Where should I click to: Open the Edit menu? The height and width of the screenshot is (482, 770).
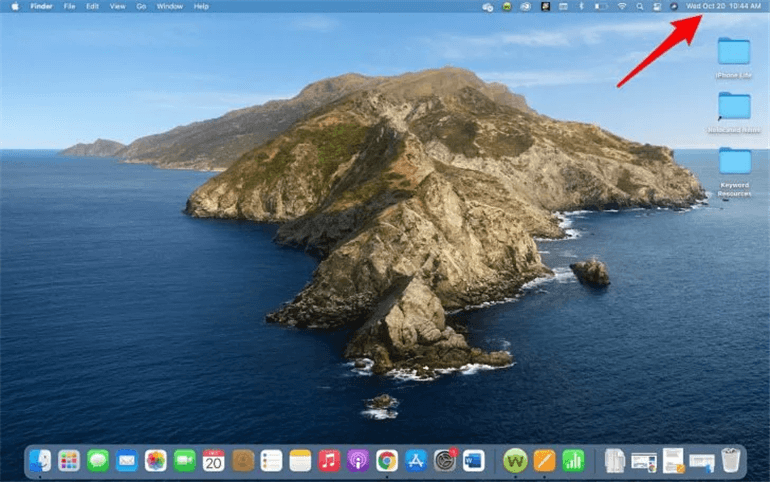coord(92,6)
